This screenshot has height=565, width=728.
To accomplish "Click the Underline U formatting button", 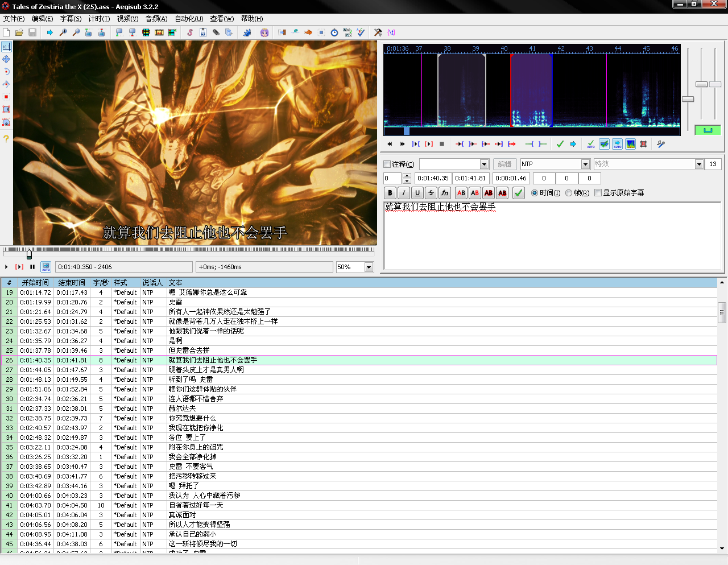I will pyautogui.click(x=417, y=193).
